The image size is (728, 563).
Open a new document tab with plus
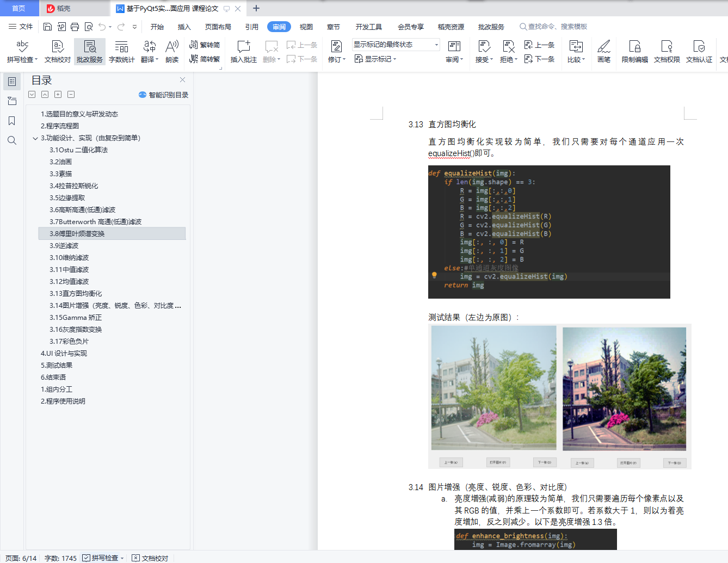[256, 8]
